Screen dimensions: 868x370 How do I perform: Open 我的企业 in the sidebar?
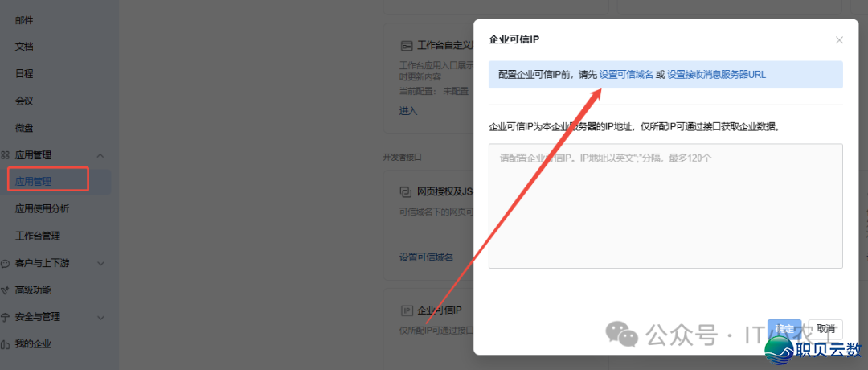pos(33,344)
